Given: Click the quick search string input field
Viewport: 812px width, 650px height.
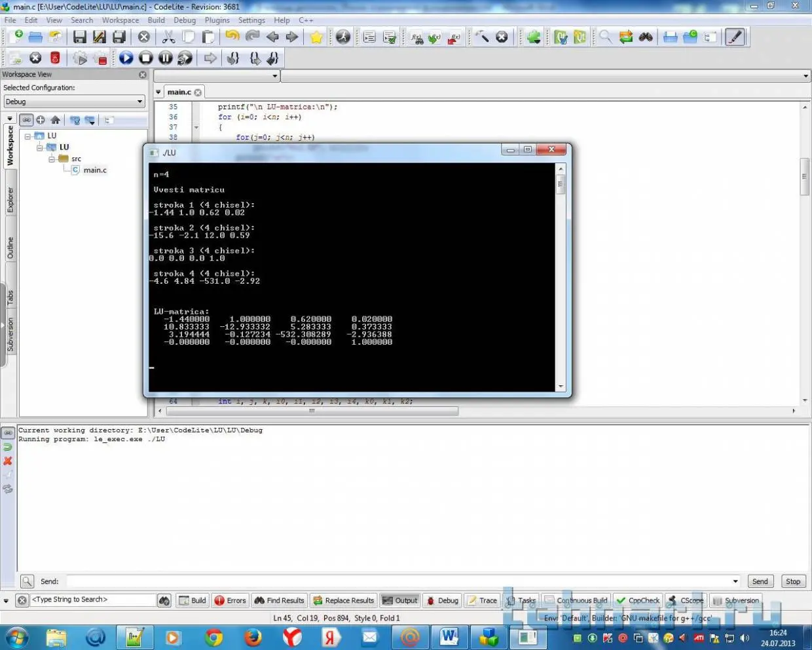Looking at the screenshot, I should click(92, 600).
